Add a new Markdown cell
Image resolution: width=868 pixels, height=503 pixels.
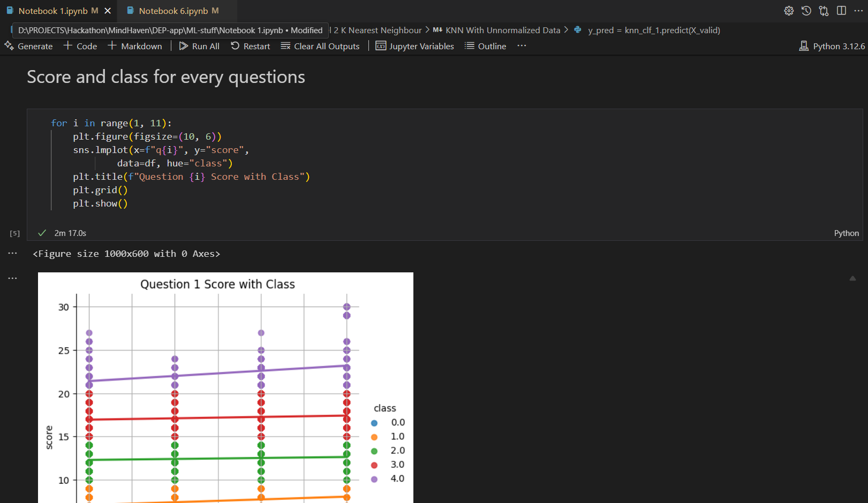point(135,46)
